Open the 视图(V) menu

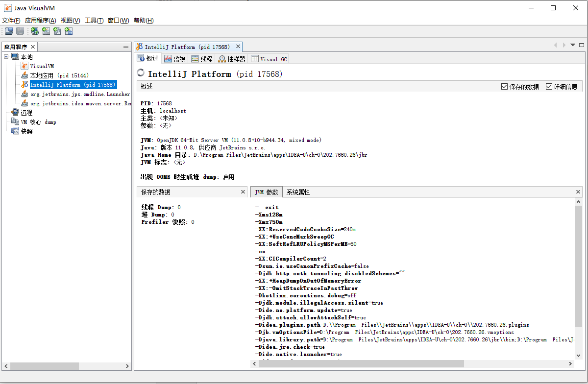tap(70, 21)
